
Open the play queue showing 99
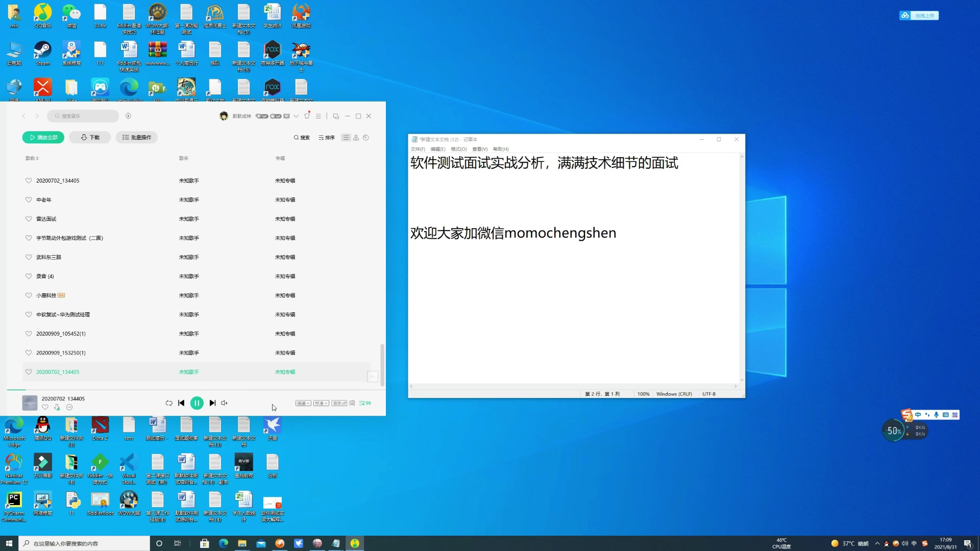(x=365, y=403)
